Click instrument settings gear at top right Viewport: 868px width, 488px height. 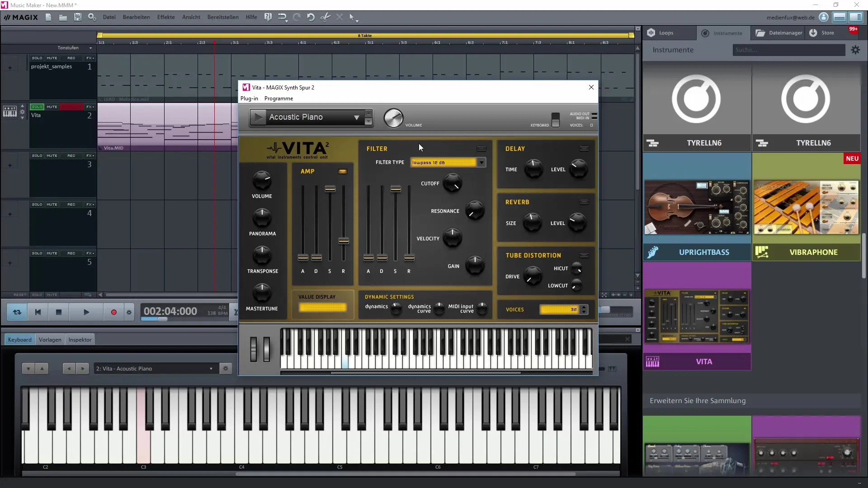pyautogui.click(x=855, y=50)
